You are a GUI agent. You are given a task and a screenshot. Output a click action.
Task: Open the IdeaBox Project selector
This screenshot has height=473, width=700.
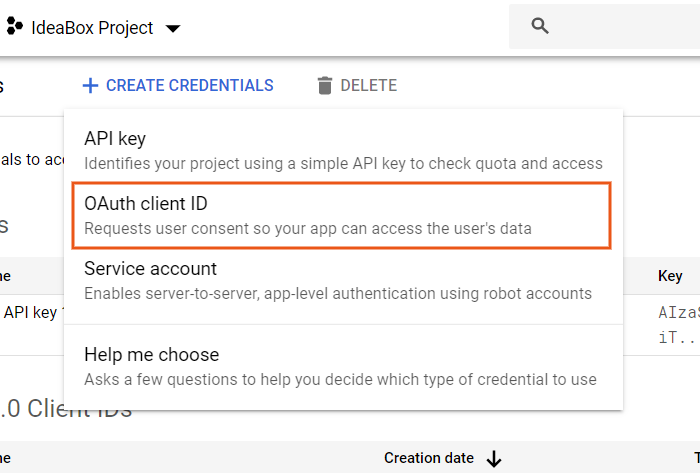(92, 28)
